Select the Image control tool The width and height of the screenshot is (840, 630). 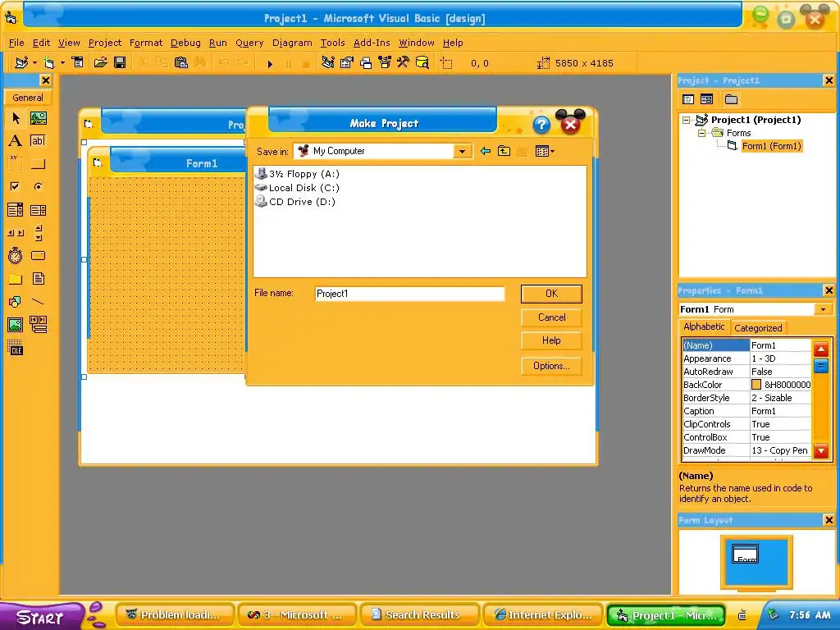pos(16,325)
